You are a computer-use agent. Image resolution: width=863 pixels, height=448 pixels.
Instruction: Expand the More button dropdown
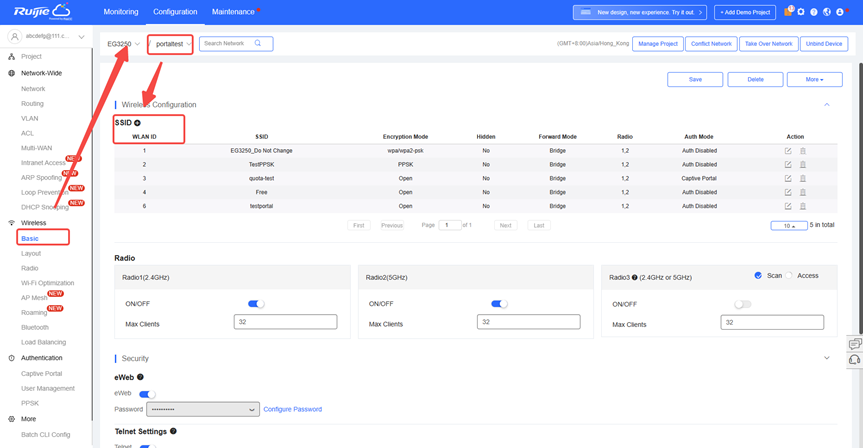click(814, 79)
